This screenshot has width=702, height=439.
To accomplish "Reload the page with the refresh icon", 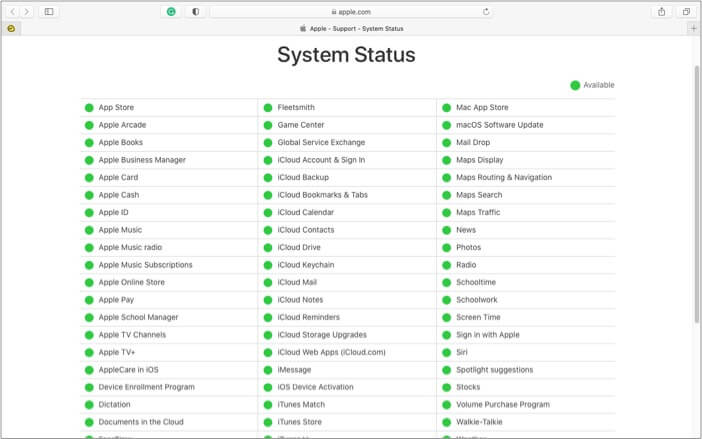I will [x=486, y=12].
